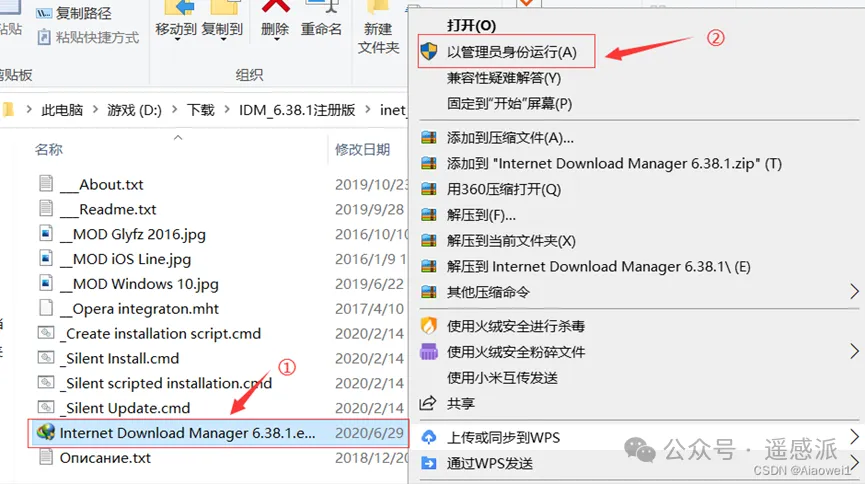Select 固定到"开始"屏幕(P) menu entry

(509, 104)
